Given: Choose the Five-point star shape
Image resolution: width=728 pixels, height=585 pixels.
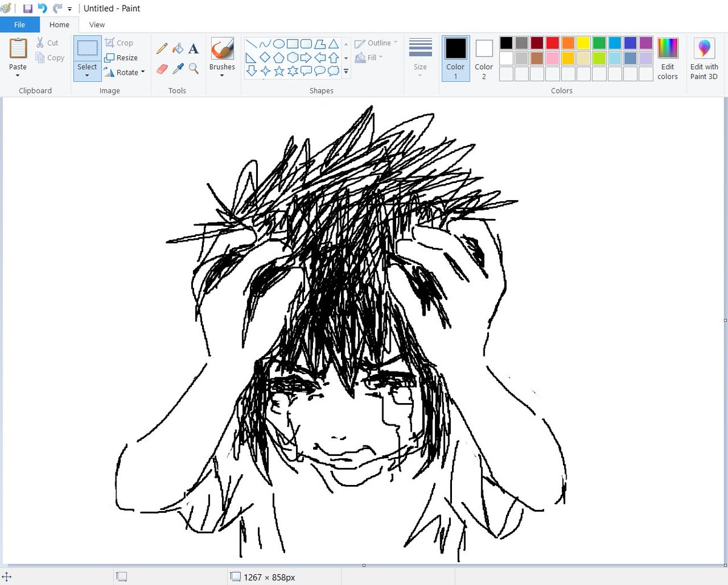Looking at the screenshot, I should (279, 71).
